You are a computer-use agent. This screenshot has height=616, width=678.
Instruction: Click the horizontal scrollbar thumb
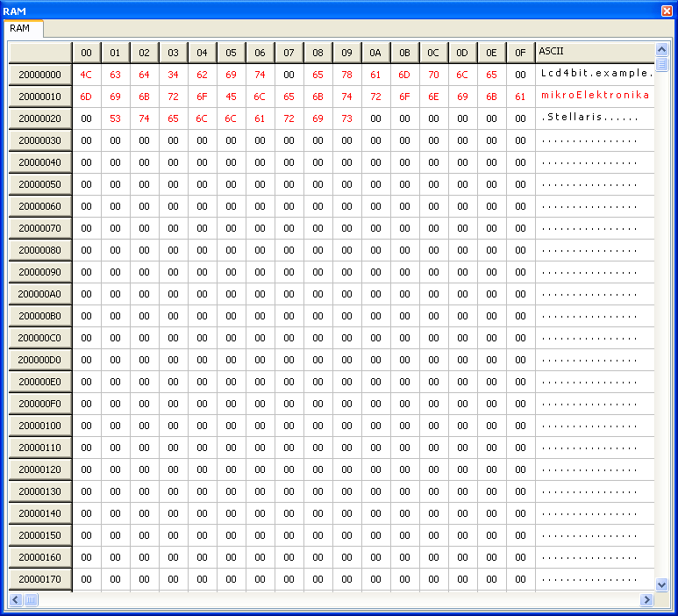31,599
